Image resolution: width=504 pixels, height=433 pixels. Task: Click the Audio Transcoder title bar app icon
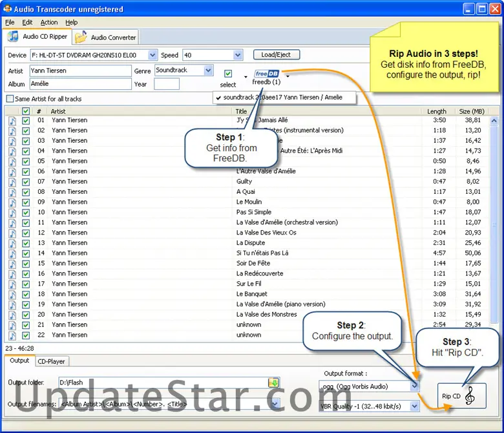[7, 8]
